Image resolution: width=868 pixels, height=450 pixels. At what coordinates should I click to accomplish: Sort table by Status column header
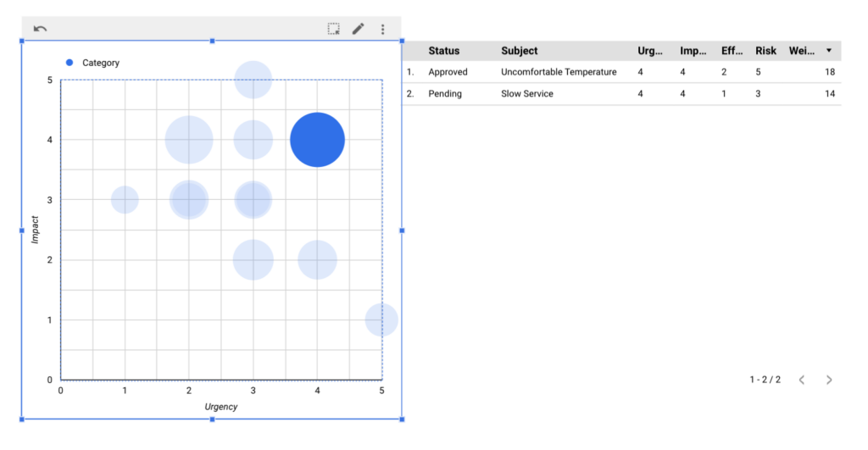pyautogui.click(x=443, y=51)
